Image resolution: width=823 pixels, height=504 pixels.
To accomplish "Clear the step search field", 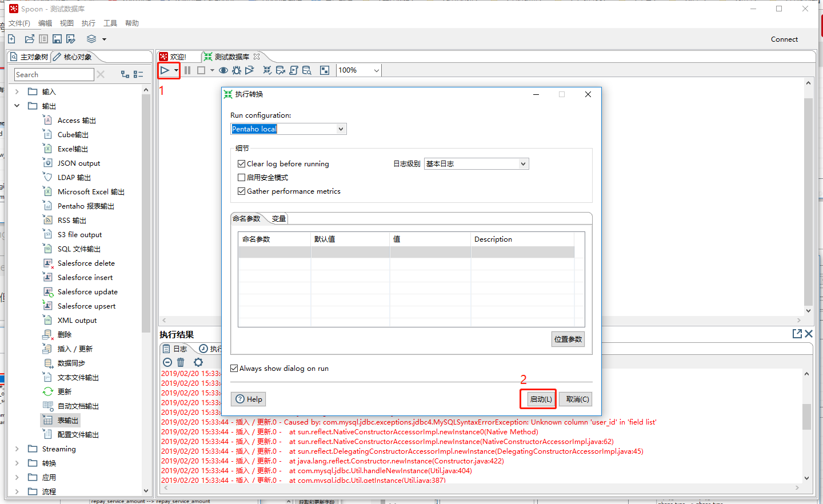I will (101, 74).
